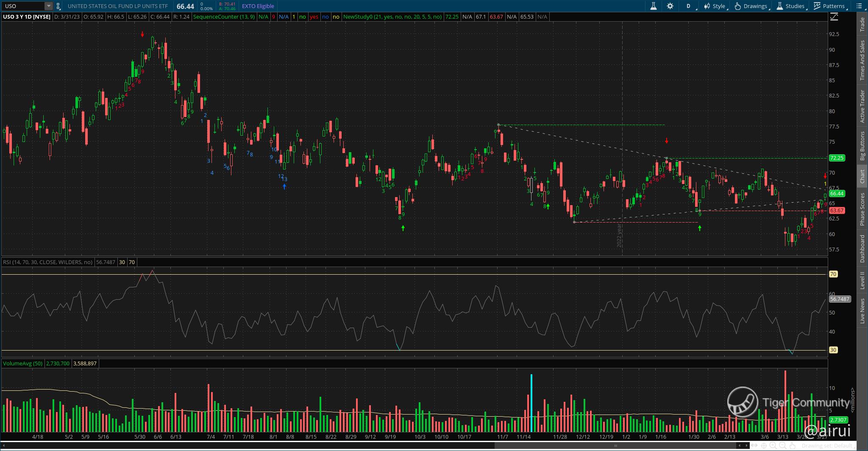Click the bid price B: 70.41
This screenshot has width=868, height=451.
227,4
